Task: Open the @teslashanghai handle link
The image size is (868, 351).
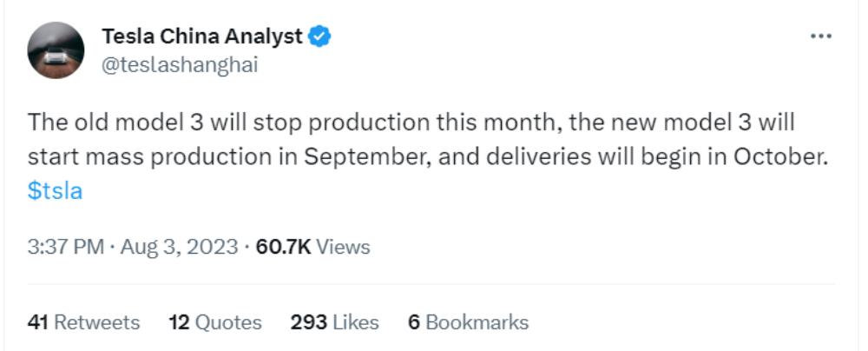Action: pos(180,65)
